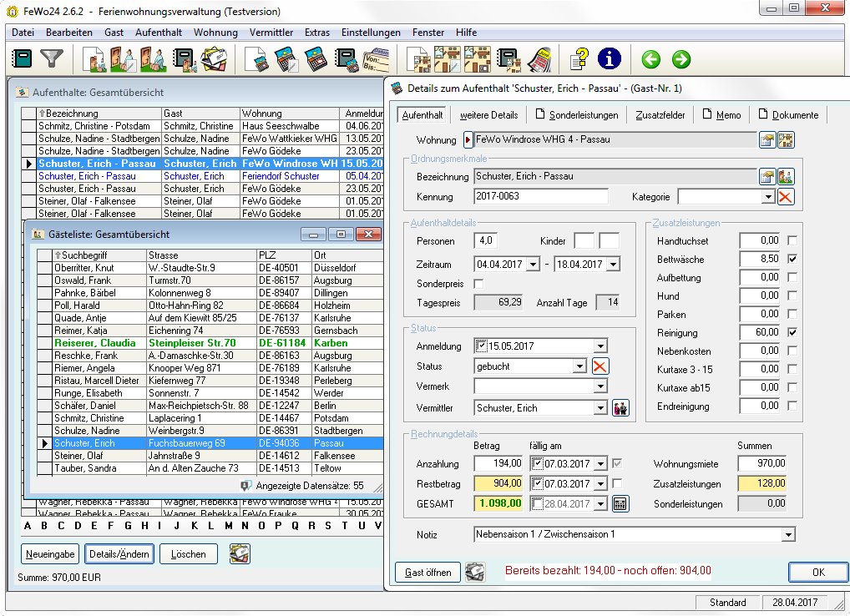This screenshot has height=616, width=850.
Task: Toggle the Bettwäsche checkbox
Action: [x=792, y=260]
